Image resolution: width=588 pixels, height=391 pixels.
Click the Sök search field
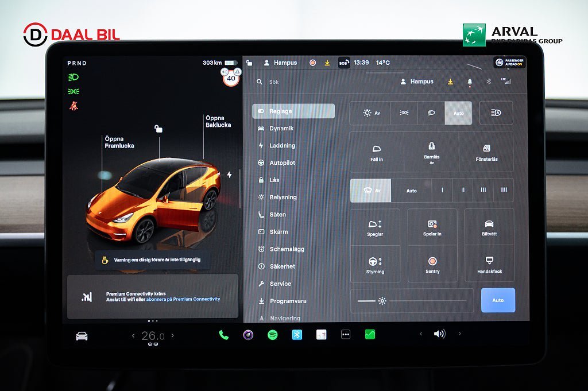click(x=322, y=82)
